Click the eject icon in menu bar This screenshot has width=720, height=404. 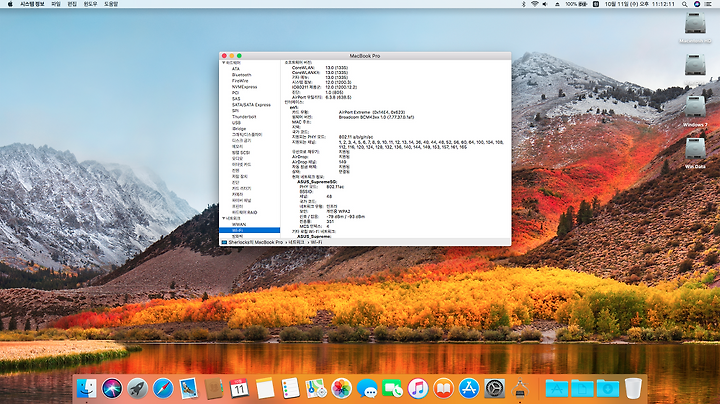557,4
